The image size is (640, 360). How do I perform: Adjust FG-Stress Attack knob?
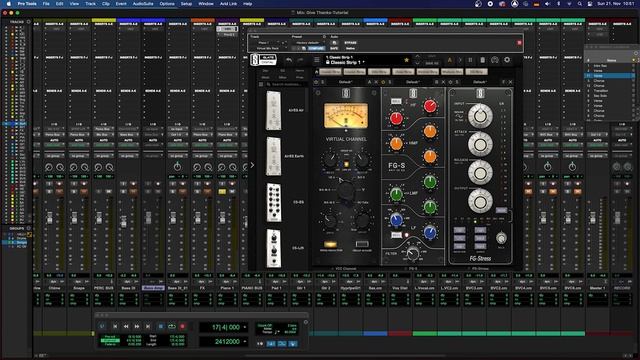480,144
